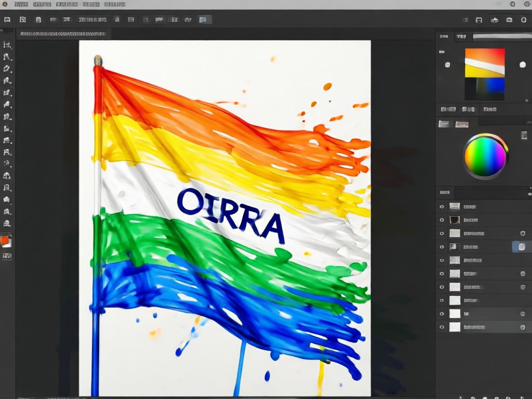The height and width of the screenshot is (399, 532).
Task: Select the third tool from top in left toolbox
Action: (7, 69)
